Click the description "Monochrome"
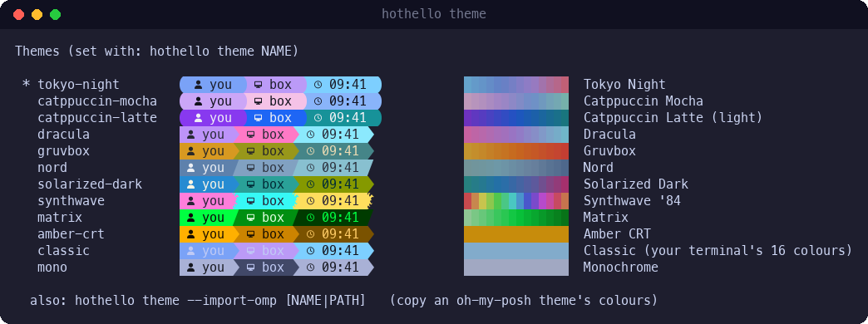Viewport: 868px width, 324px height. click(620, 267)
